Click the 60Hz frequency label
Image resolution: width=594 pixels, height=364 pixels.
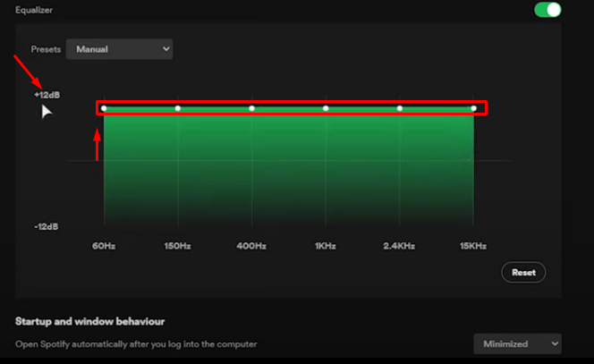point(104,246)
